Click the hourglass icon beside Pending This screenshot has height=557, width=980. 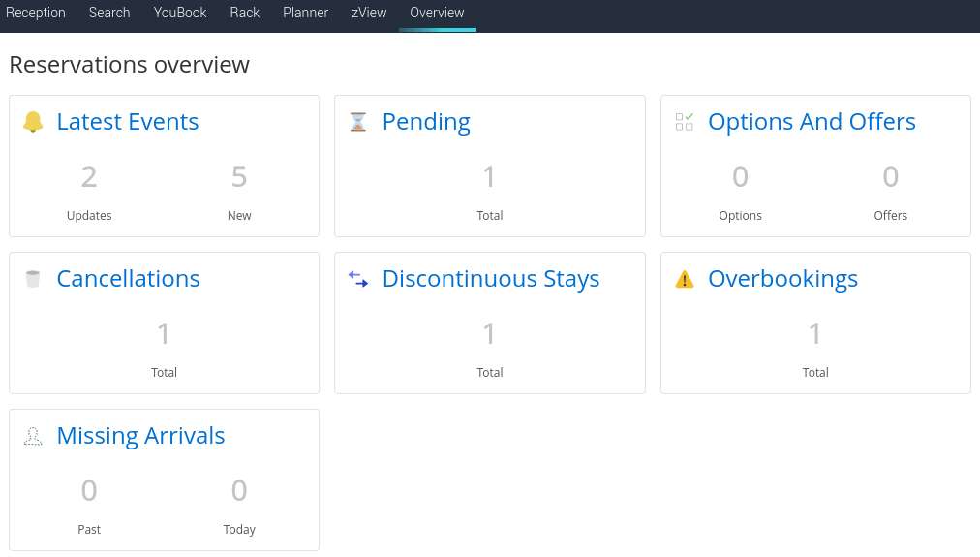coord(358,122)
